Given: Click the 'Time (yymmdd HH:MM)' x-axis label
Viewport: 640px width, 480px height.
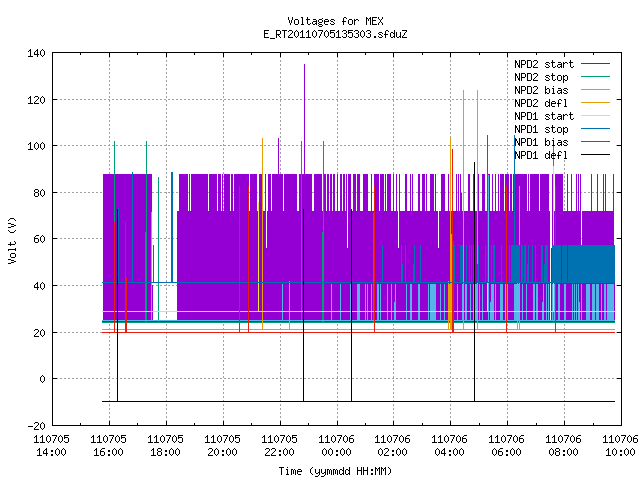Looking at the screenshot, I should 335,471.
